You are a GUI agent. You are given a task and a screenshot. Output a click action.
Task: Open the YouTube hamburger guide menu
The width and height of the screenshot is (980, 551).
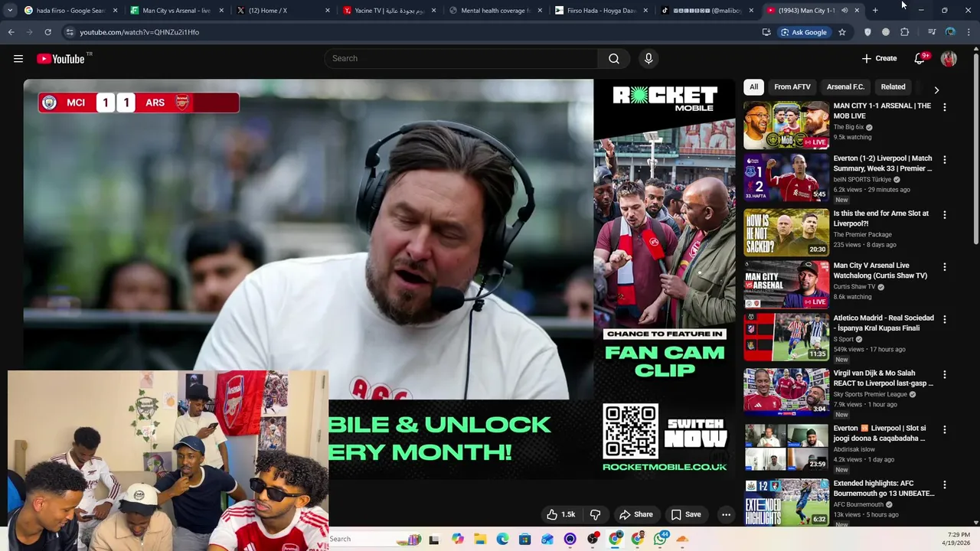tap(18, 59)
